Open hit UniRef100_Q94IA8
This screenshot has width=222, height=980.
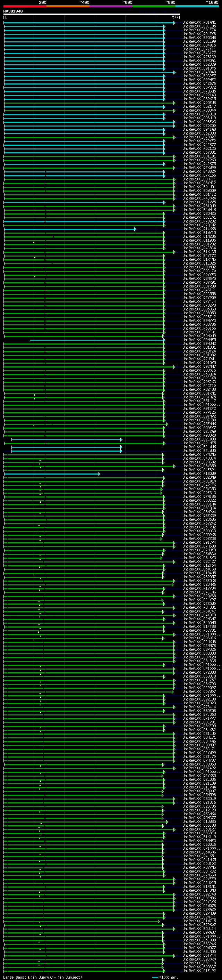pos(199,129)
